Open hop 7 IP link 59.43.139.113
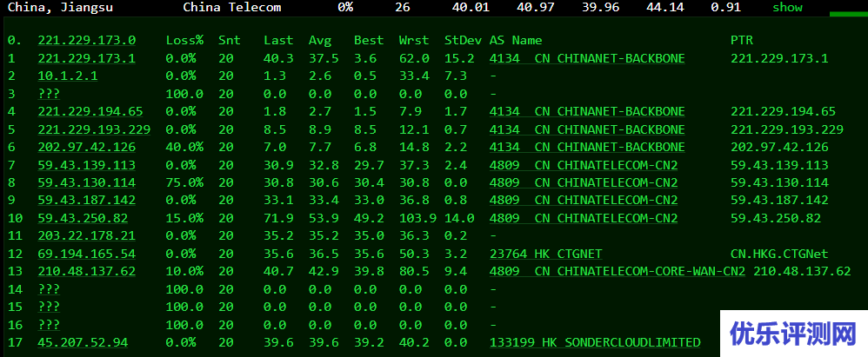Screen dimensions: 868x357 86,165
